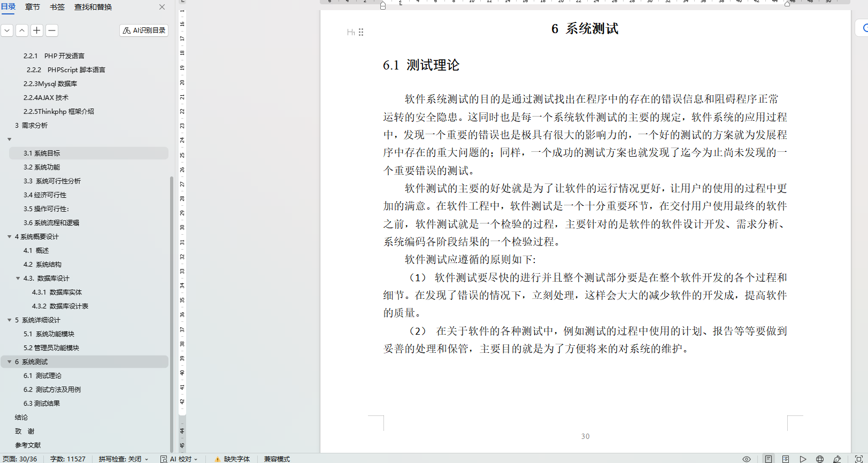The height and width of the screenshot is (463, 868).
Task: Activate the writing mode pen icon
Action: (x=838, y=459)
